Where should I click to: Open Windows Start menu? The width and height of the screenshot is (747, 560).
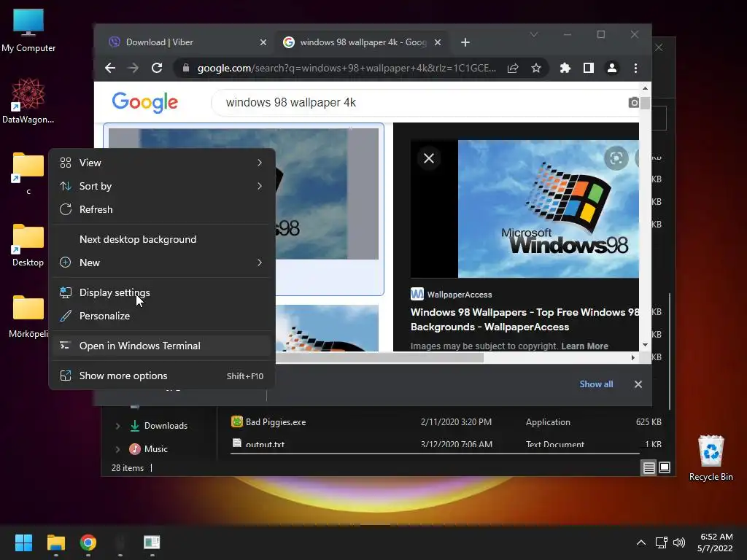[23, 542]
